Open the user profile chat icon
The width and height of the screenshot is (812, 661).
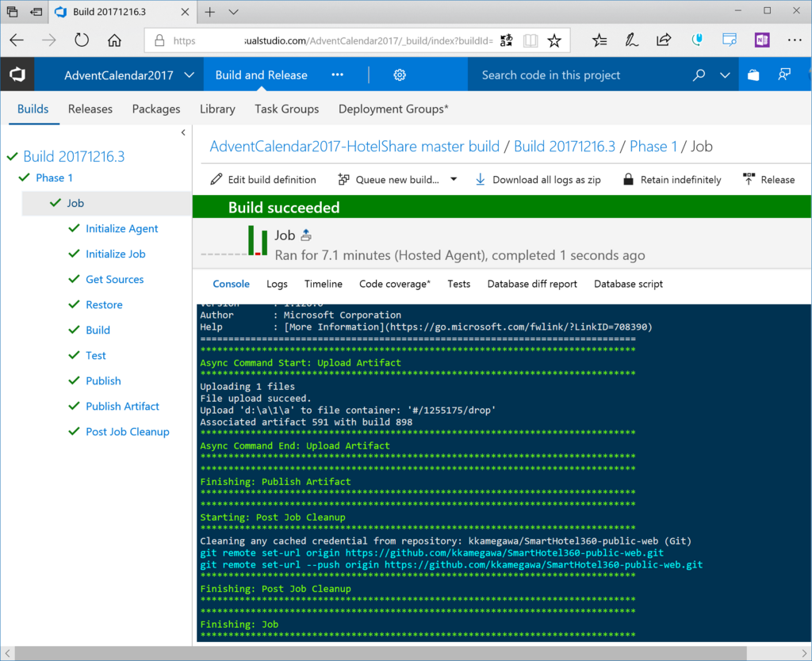click(784, 75)
